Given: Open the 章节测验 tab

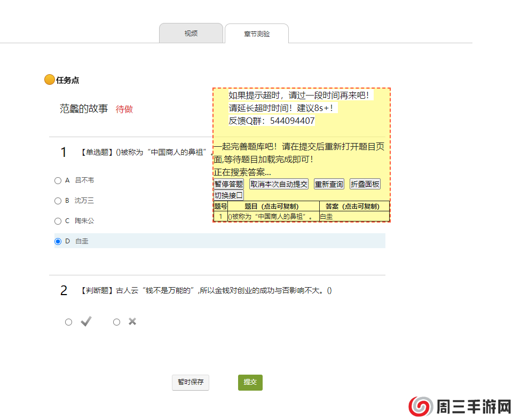Looking at the screenshot, I should [257, 34].
